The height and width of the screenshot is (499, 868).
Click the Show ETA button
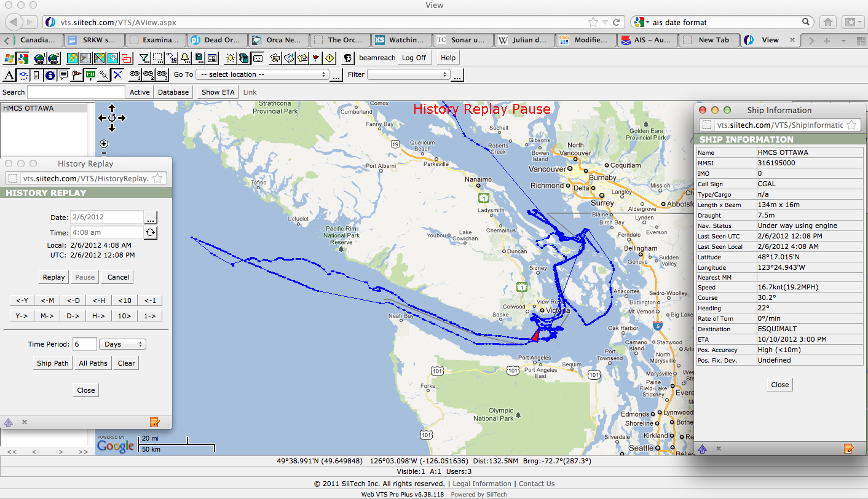(218, 92)
